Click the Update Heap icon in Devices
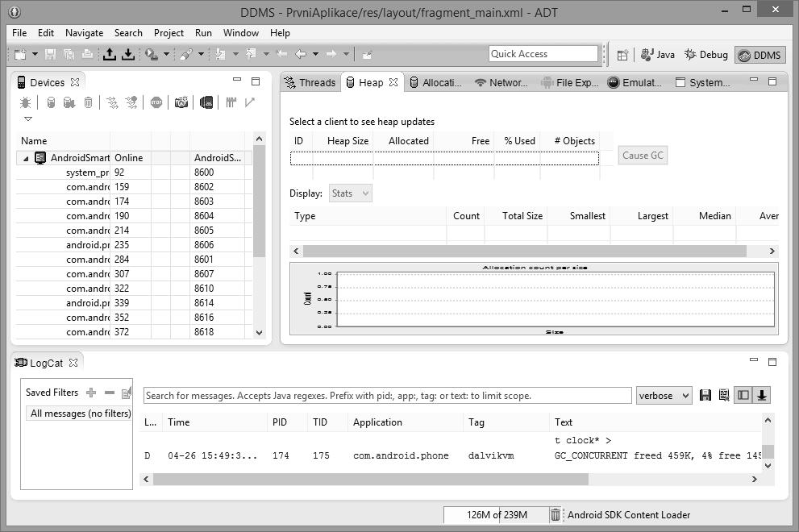The image size is (799, 532). point(51,102)
